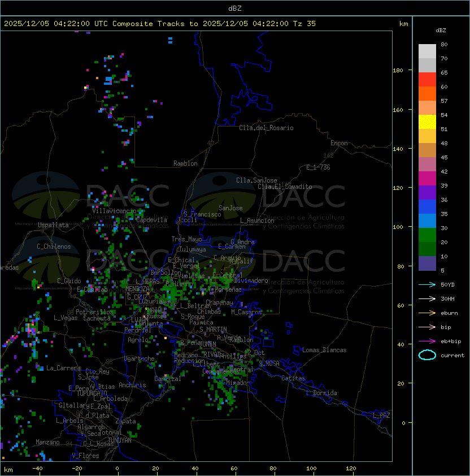Click the -40 km tick label
Image resolution: width=470 pixels, height=476 pixels.
click(37, 469)
